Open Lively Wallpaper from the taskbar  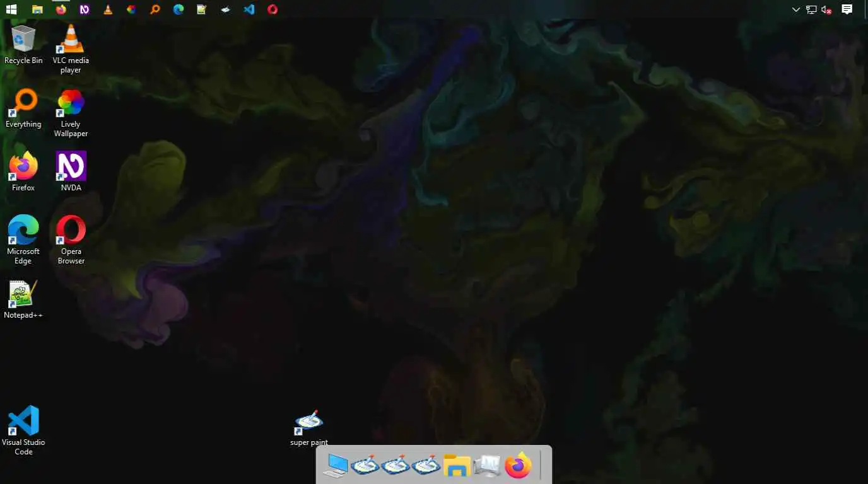pyautogui.click(x=131, y=9)
